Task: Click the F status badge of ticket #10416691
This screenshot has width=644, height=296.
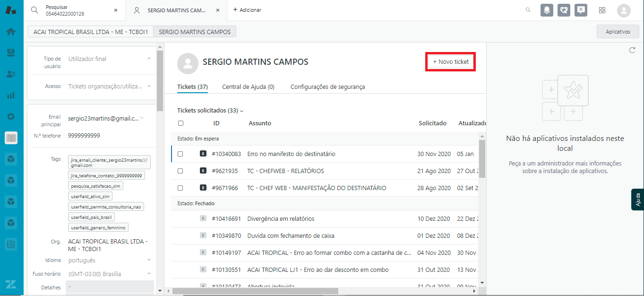Action: coord(203,218)
